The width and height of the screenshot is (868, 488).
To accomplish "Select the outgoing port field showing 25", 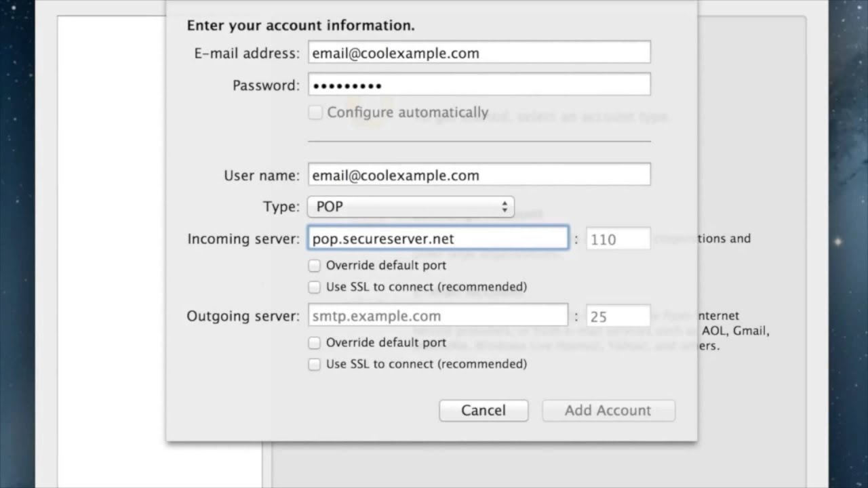I will point(618,317).
